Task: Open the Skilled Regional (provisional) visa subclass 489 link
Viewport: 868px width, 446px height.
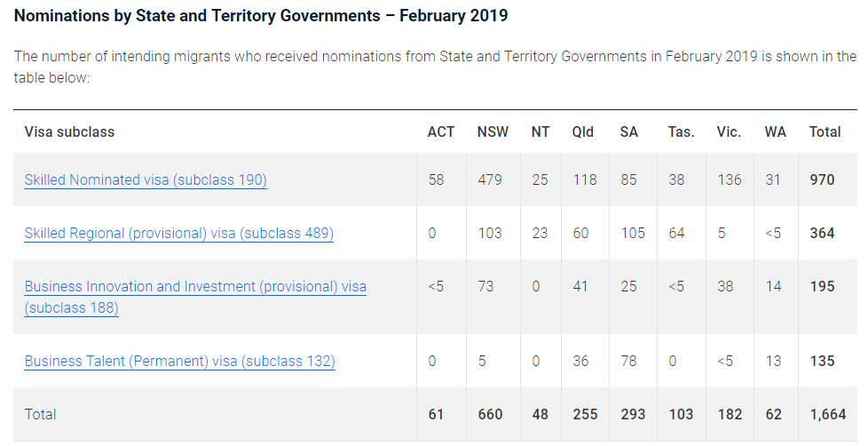Action: click(178, 234)
